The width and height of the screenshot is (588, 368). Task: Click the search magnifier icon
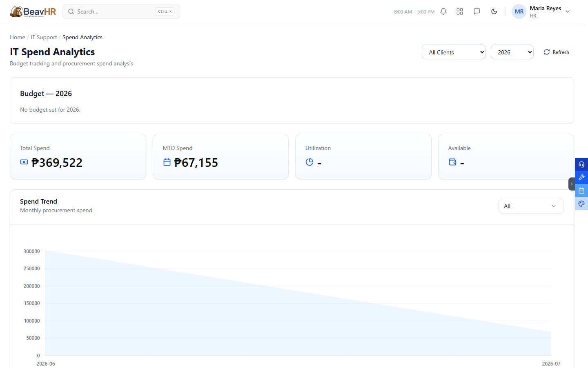[71, 11]
